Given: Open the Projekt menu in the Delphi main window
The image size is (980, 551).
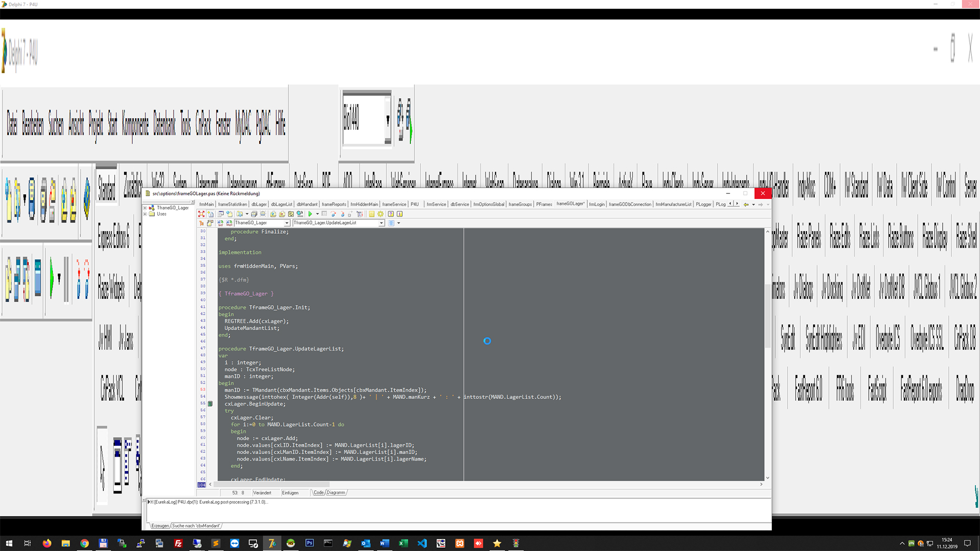Looking at the screenshot, I should 95,124.
